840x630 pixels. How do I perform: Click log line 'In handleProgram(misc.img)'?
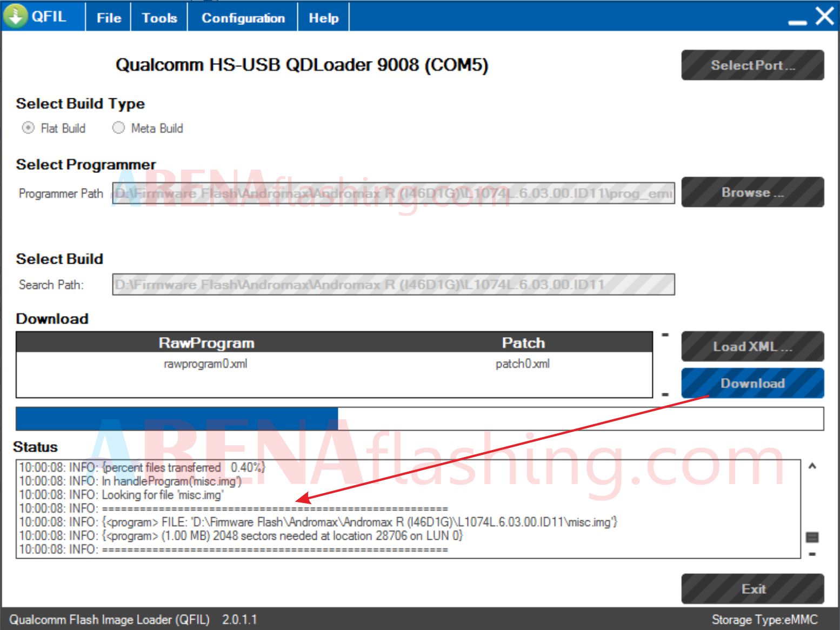tap(130, 481)
